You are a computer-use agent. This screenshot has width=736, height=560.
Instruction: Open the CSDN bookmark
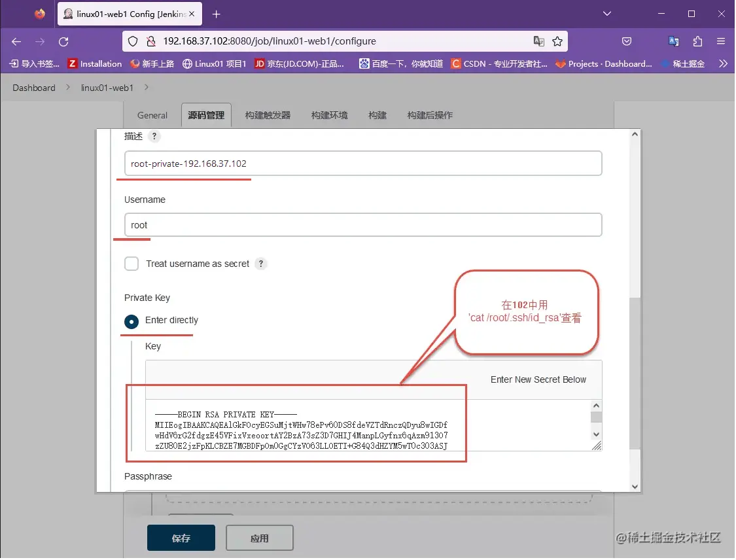499,64
